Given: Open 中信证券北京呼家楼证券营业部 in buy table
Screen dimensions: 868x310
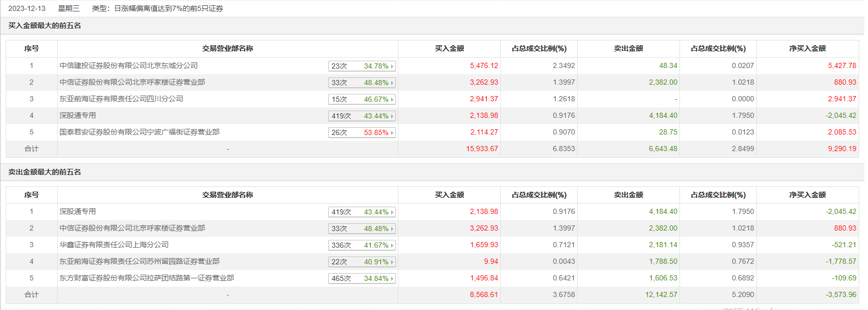Looking at the screenshot, I should 132,82.
